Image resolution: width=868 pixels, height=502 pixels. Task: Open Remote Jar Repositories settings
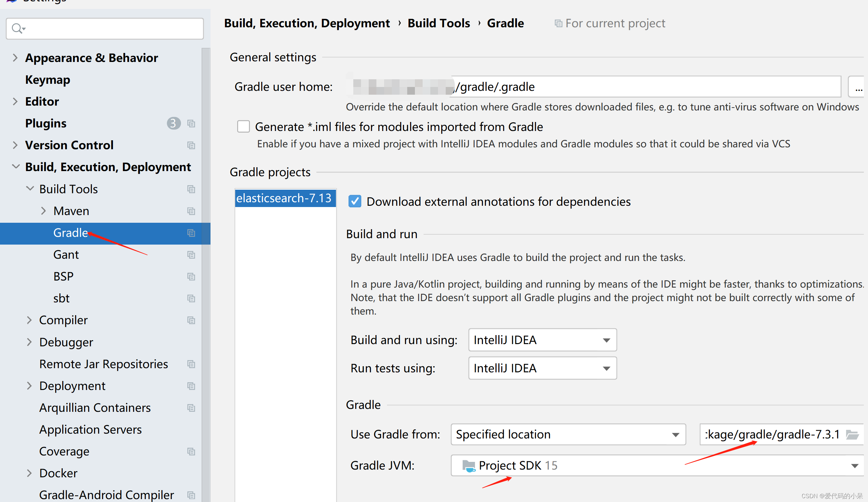pyautogui.click(x=104, y=364)
